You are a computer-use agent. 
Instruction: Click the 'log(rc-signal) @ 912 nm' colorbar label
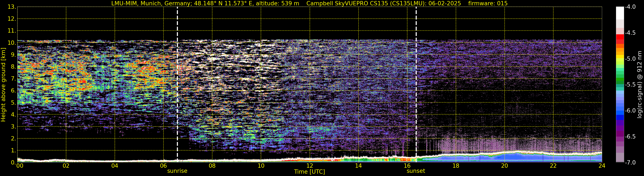[640, 85]
